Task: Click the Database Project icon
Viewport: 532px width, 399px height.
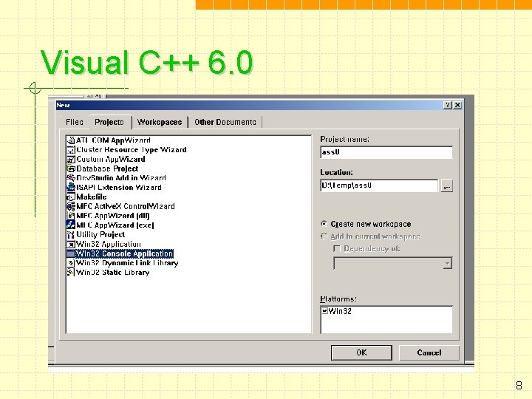Action: point(71,168)
